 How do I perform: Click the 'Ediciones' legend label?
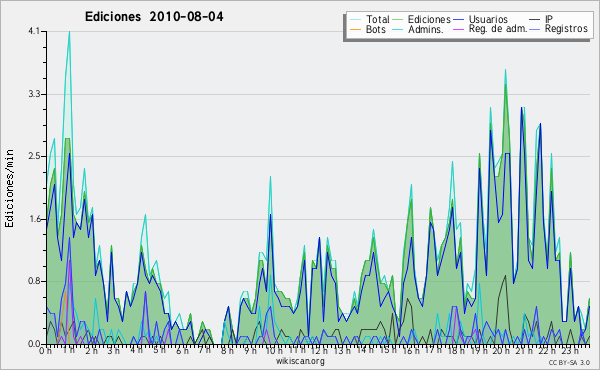pos(429,19)
